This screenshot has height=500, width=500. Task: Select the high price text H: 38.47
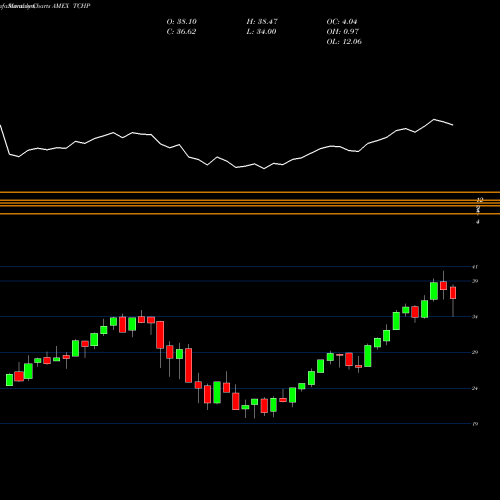coord(262,22)
